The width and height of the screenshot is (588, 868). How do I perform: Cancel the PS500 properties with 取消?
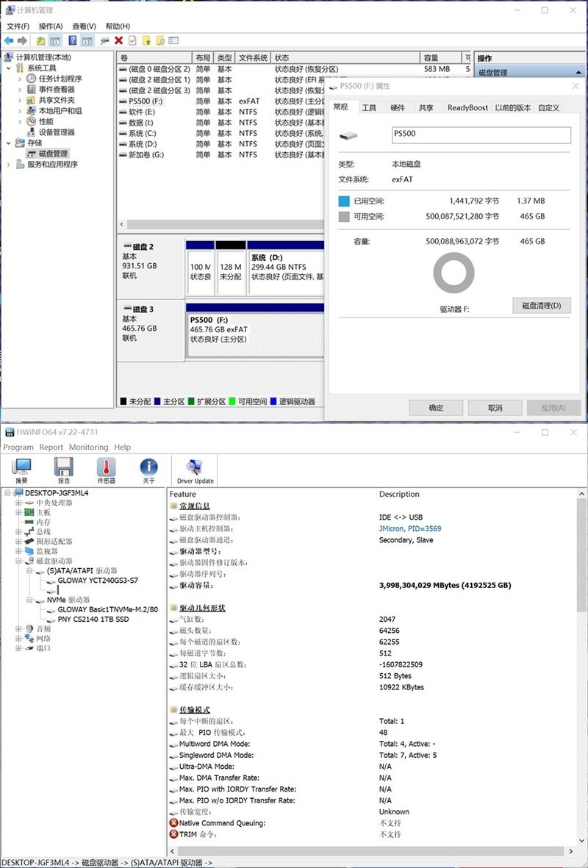click(x=495, y=407)
